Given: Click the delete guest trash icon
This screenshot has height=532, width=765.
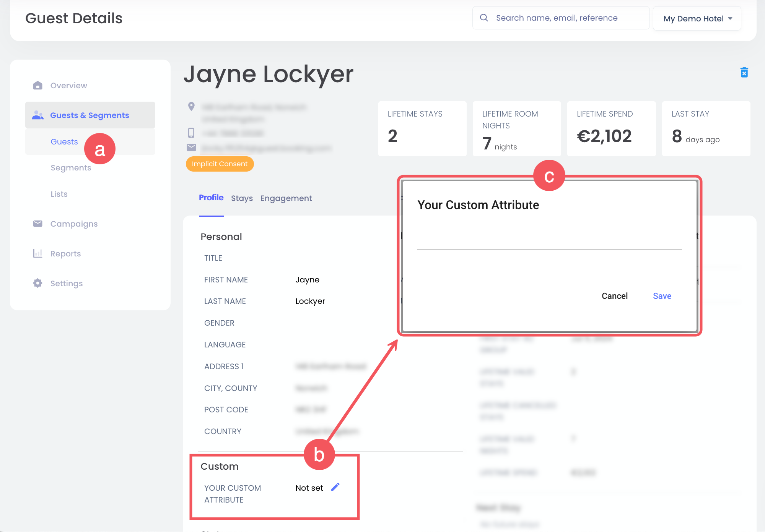Looking at the screenshot, I should (744, 72).
